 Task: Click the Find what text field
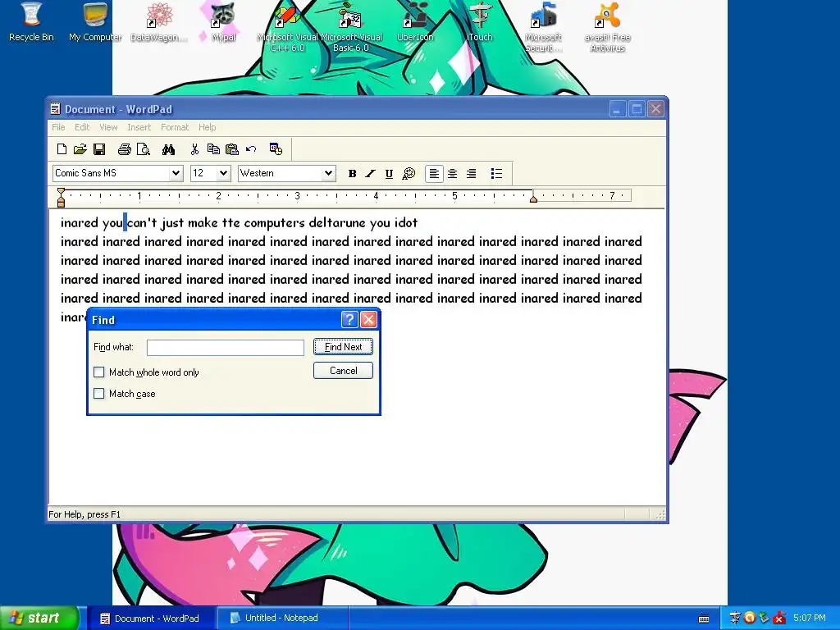coord(226,348)
